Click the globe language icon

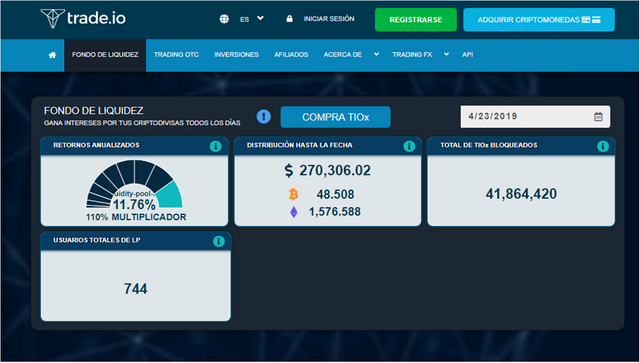coord(224,19)
